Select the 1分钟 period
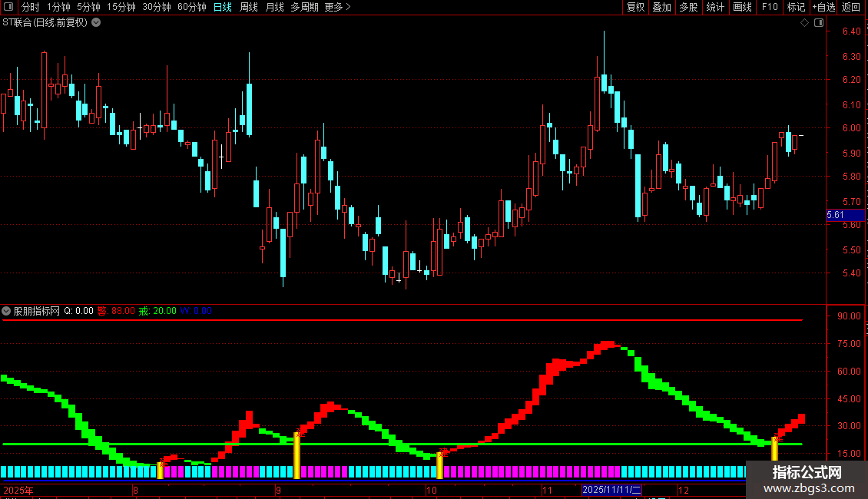The image size is (868, 499). click(58, 7)
